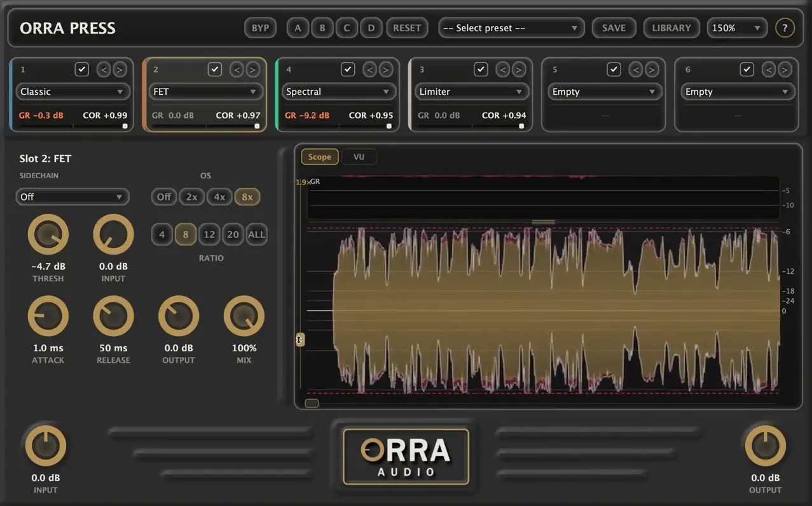Viewport: 812px width, 506px height.
Task: Click the MIX knob at 100%
Action: click(x=244, y=316)
